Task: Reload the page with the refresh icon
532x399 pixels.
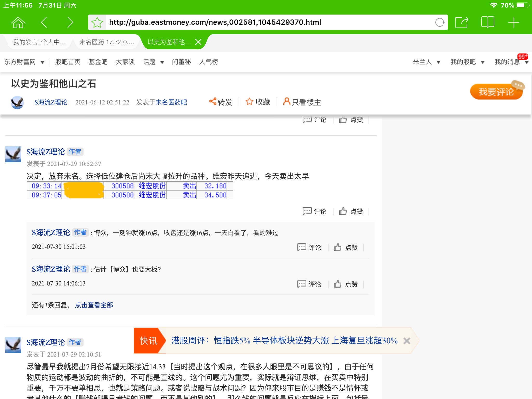Action: [x=440, y=22]
